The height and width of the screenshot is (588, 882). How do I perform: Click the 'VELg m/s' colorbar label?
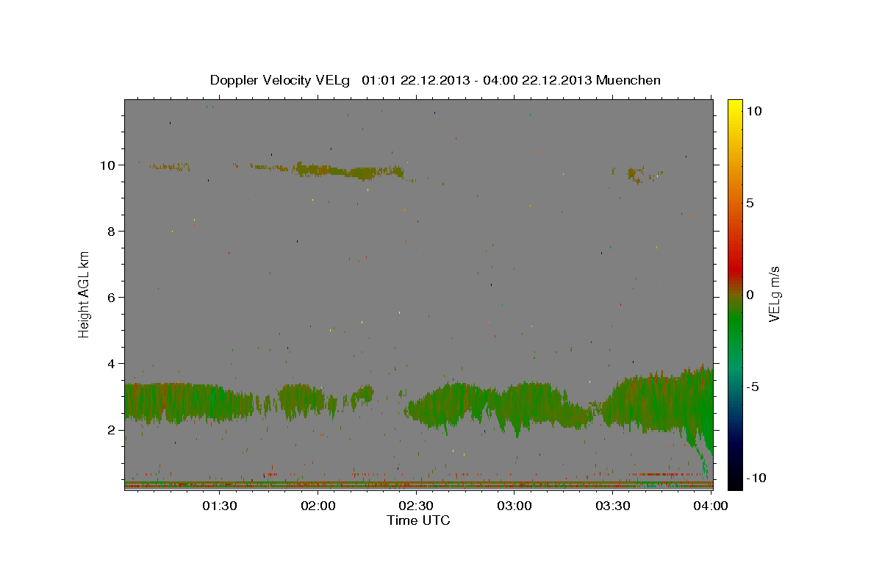pyautogui.click(x=774, y=294)
